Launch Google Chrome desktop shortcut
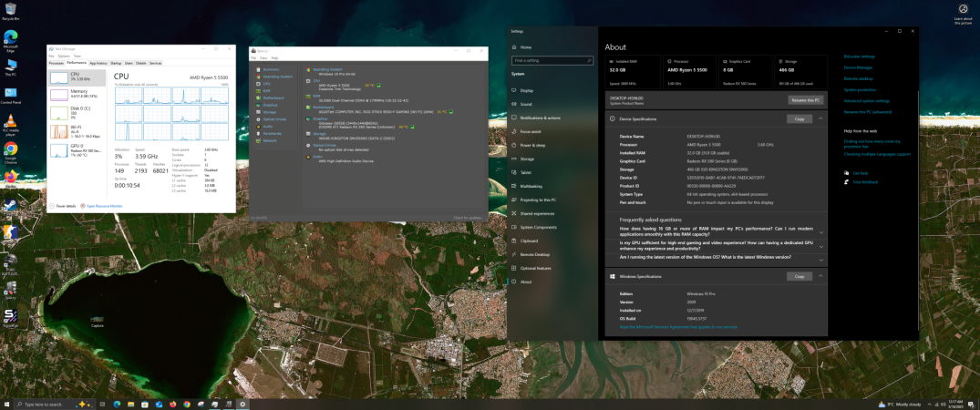 10,152
